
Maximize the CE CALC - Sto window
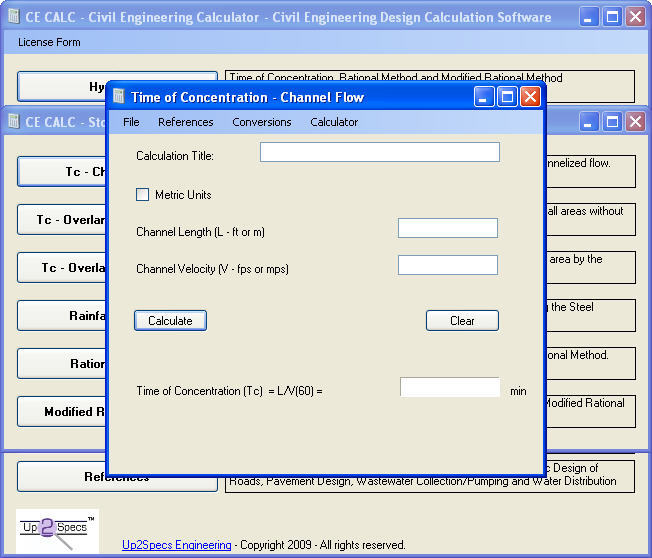click(x=612, y=122)
